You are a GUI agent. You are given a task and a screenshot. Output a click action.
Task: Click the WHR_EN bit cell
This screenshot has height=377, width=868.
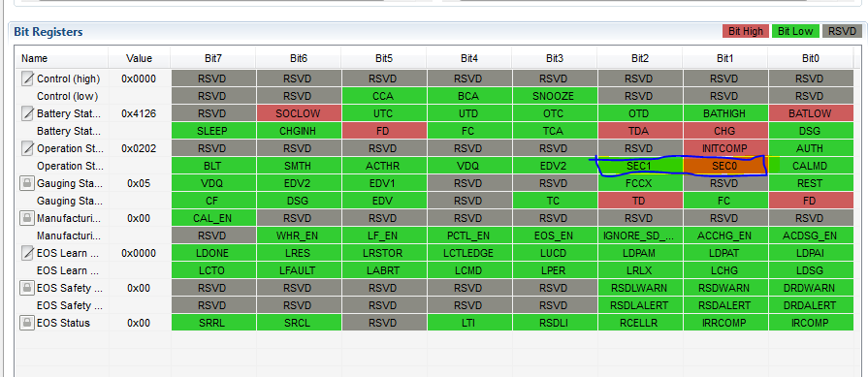[299, 236]
